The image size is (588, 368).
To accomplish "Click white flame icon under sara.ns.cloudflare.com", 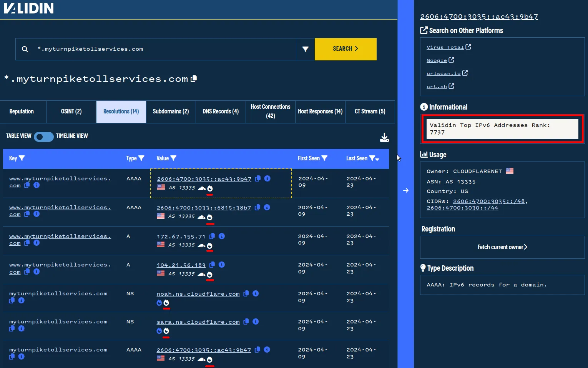I will (x=166, y=331).
